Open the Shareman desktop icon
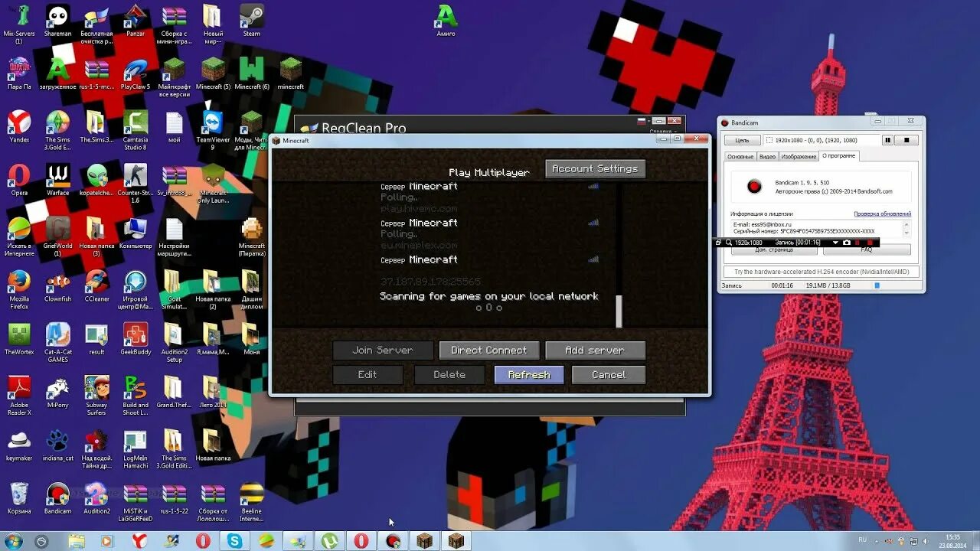 click(57, 21)
